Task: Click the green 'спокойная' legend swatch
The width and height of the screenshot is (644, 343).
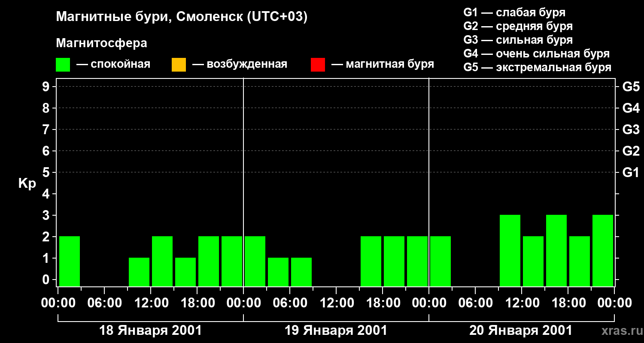Action: click(63, 65)
